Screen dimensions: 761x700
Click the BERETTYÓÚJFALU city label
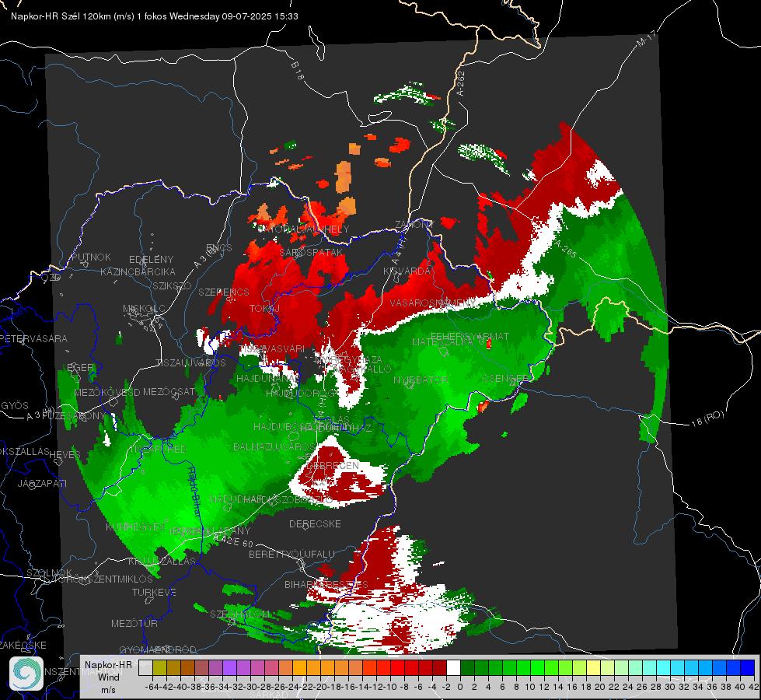click(291, 555)
